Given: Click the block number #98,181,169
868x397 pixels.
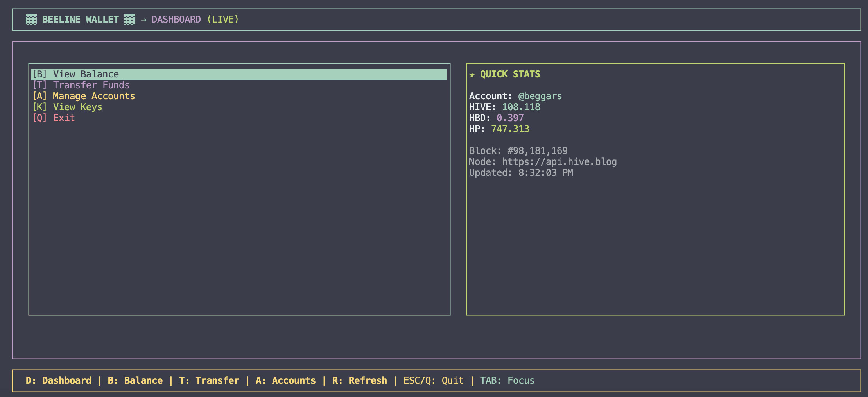Looking at the screenshot, I should (x=538, y=151).
